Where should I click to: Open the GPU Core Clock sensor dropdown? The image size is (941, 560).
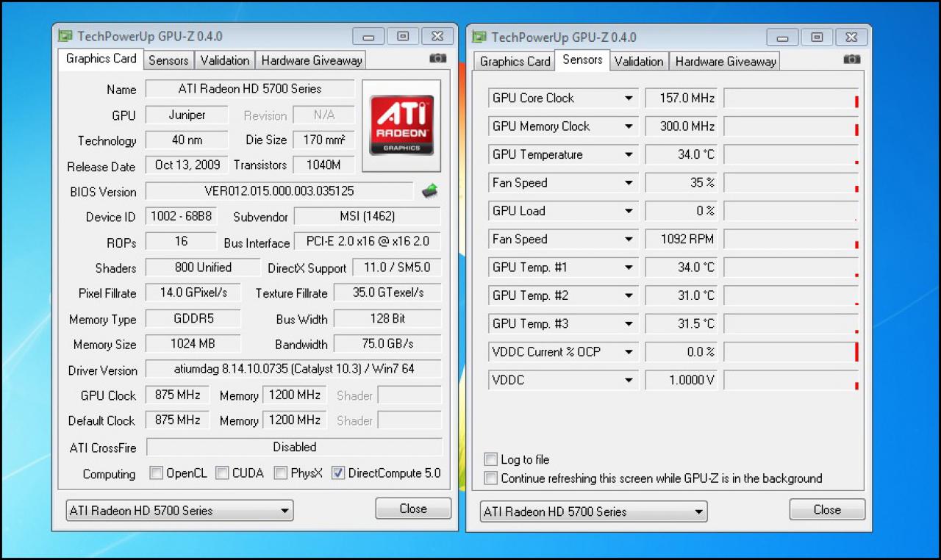629,98
